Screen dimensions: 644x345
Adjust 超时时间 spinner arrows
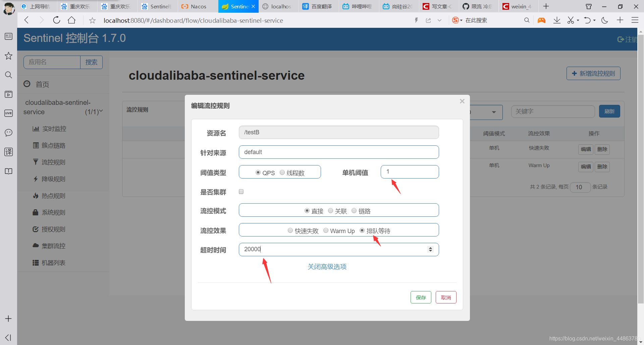[430, 249]
